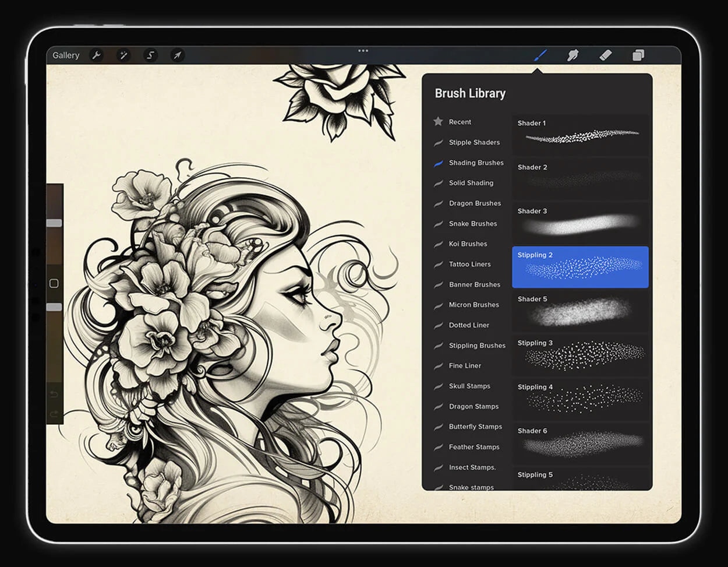Image resolution: width=728 pixels, height=567 pixels.
Task: Select the Shader 5 brush
Action: [580, 311]
